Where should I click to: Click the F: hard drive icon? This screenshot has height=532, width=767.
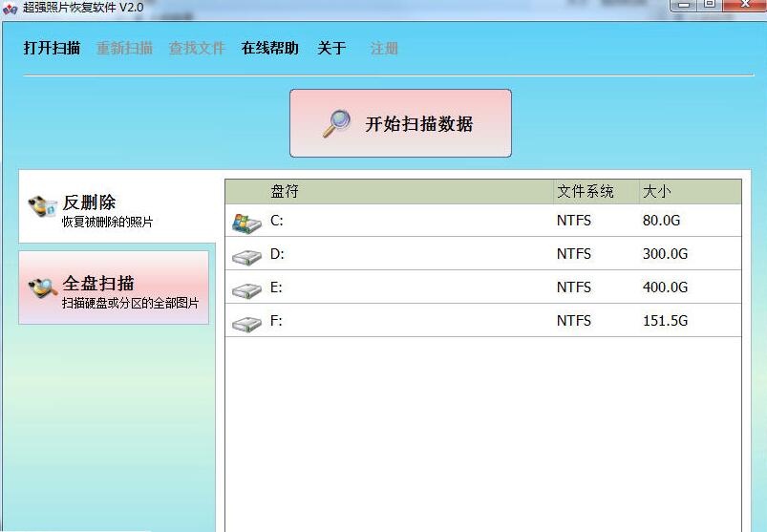point(247,324)
